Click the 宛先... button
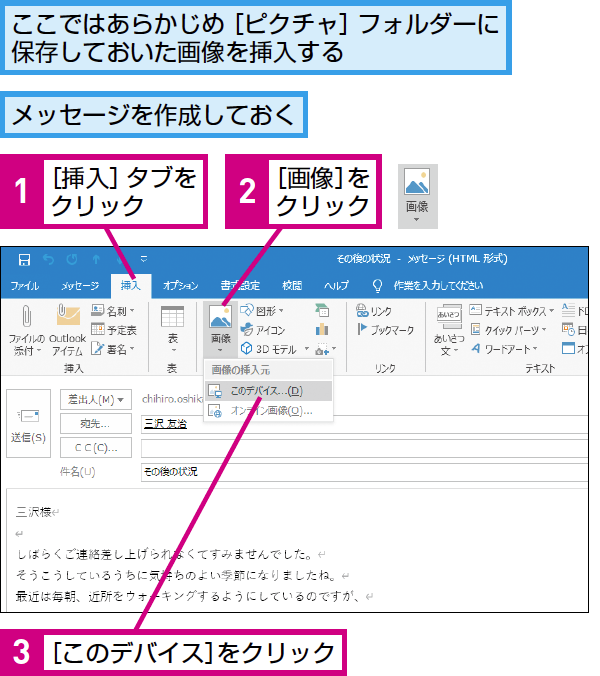The height and width of the screenshot is (676, 600). (96, 424)
